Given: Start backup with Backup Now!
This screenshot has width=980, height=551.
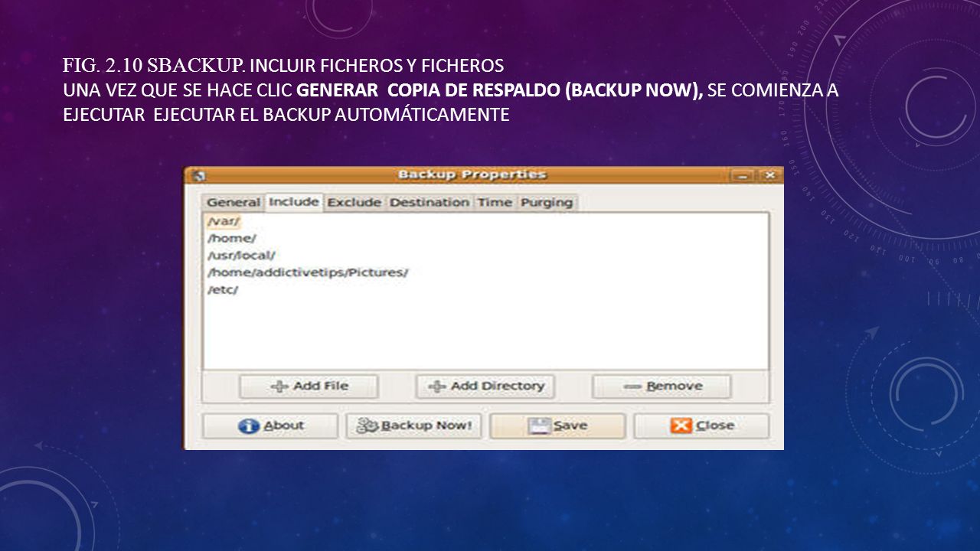Looking at the screenshot, I should (414, 426).
